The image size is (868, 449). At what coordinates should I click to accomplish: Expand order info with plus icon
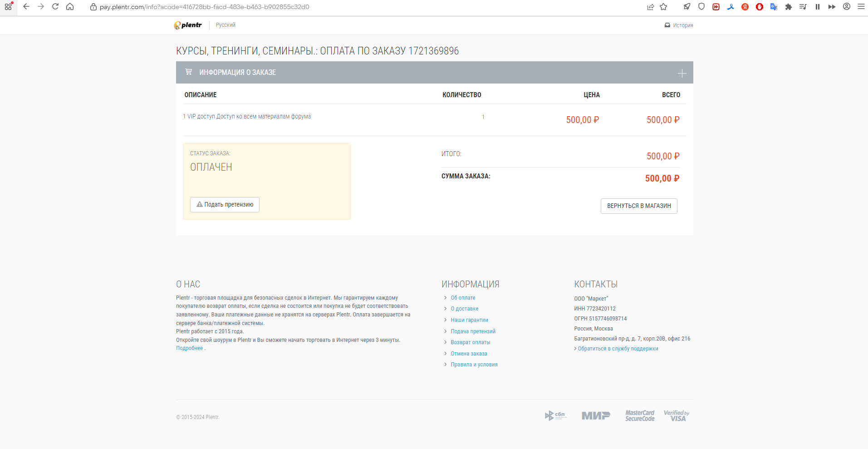pyautogui.click(x=682, y=73)
